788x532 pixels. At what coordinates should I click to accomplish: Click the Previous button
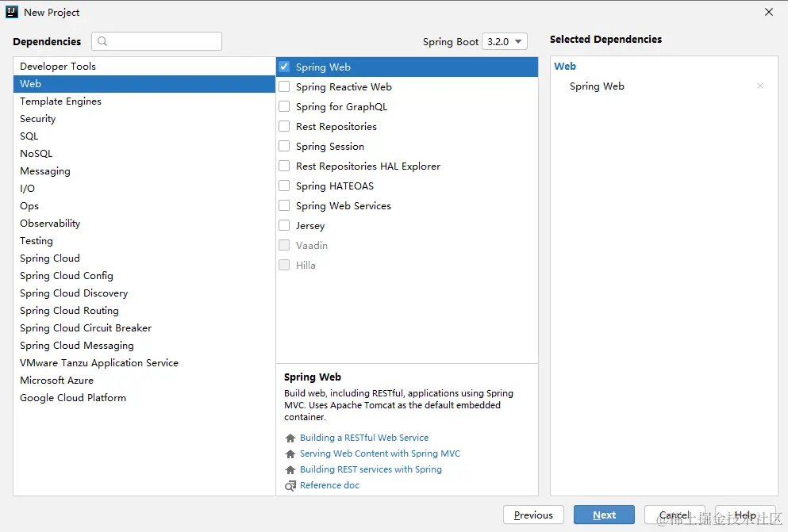(x=533, y=515)
